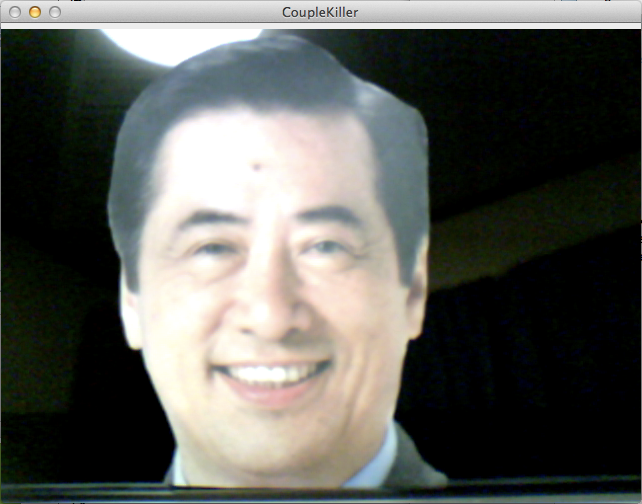Click the CoupleKiller window title text
This screenshot has height=504, width=642.
click(320, 12)
